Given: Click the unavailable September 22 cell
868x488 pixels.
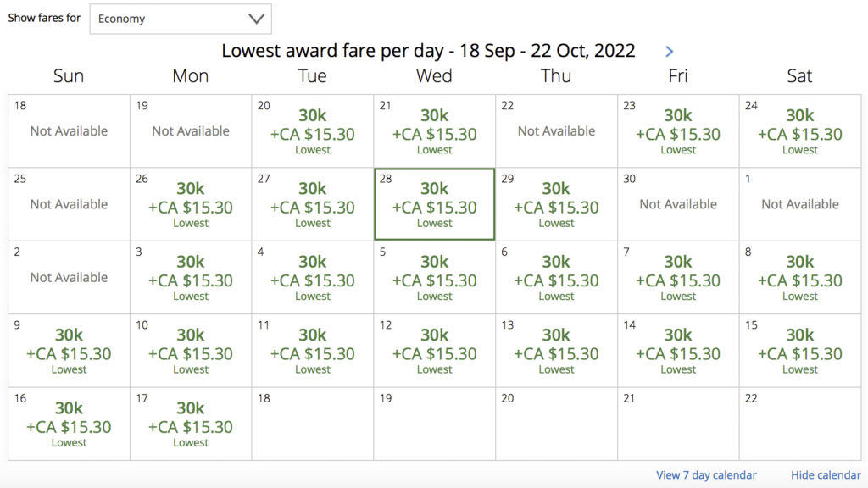Looking at the screenshot, I should click(556, 131).
